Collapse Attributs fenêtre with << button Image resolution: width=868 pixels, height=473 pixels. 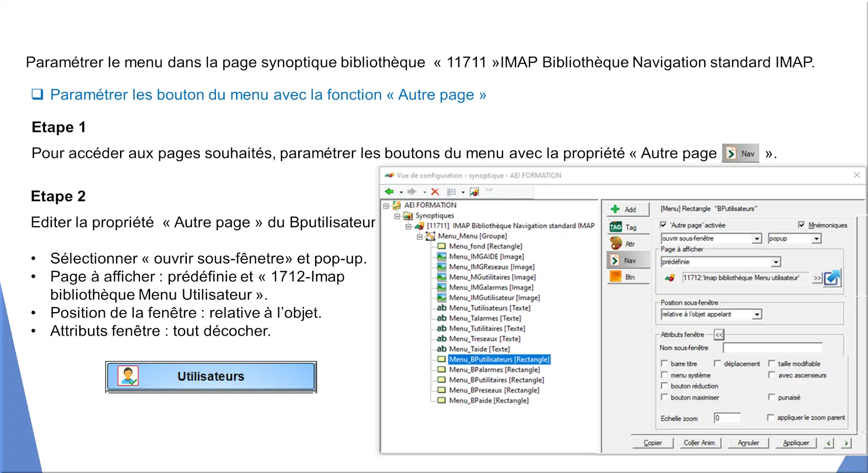click(719, 335)
